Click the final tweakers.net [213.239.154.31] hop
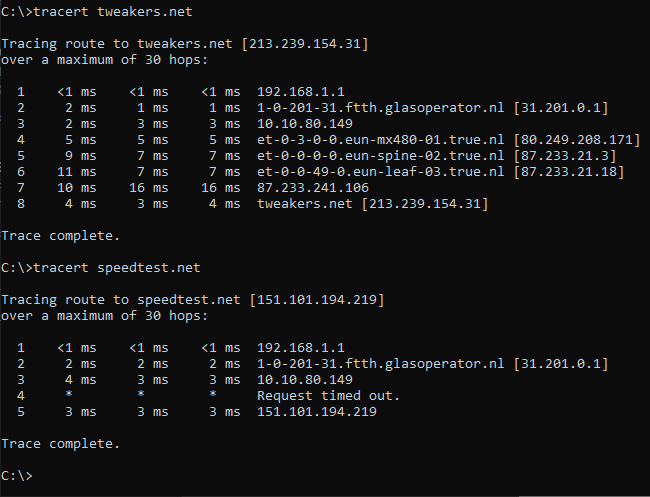 (373, 204)
